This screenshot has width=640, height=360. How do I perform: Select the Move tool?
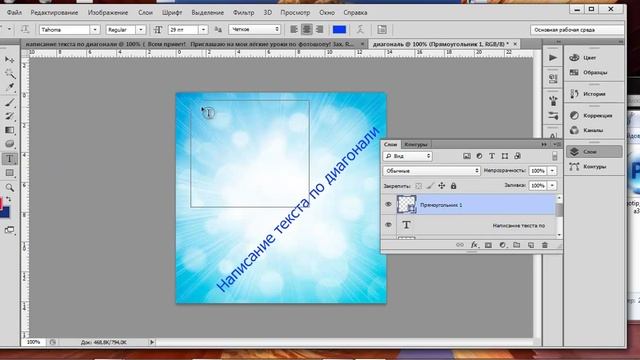[9, 60]
